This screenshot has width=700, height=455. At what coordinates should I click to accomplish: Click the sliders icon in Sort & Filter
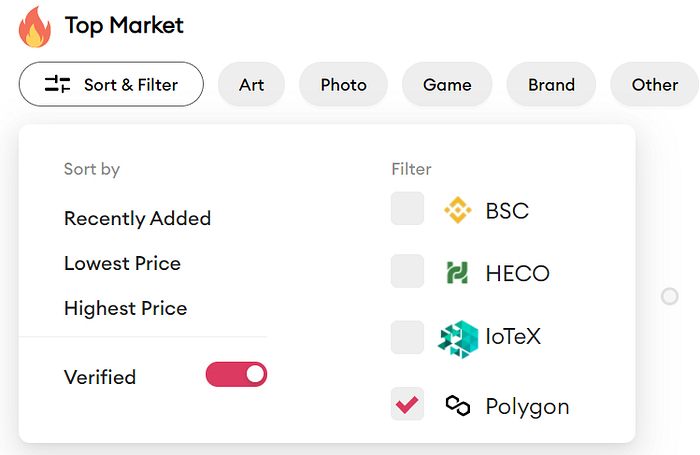(x=58, y=85)
